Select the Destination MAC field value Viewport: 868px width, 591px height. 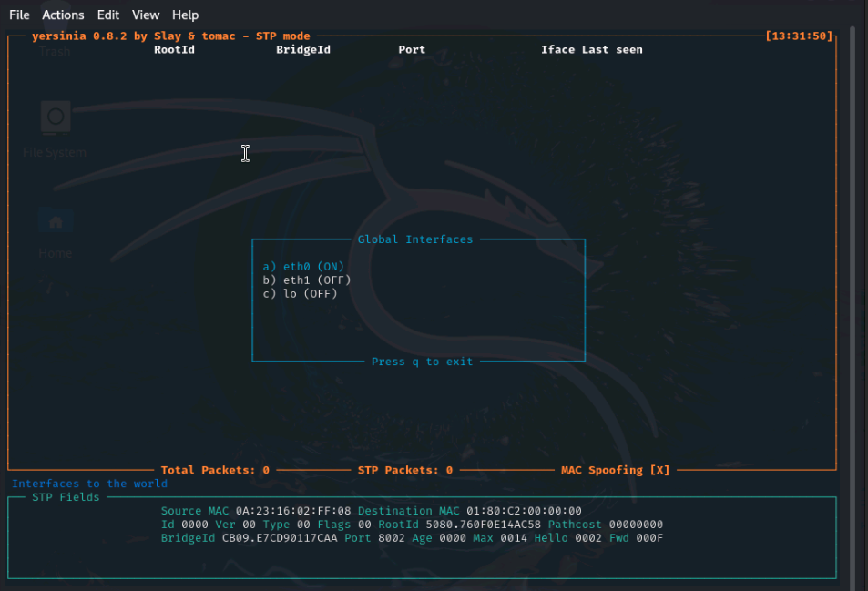526,511
